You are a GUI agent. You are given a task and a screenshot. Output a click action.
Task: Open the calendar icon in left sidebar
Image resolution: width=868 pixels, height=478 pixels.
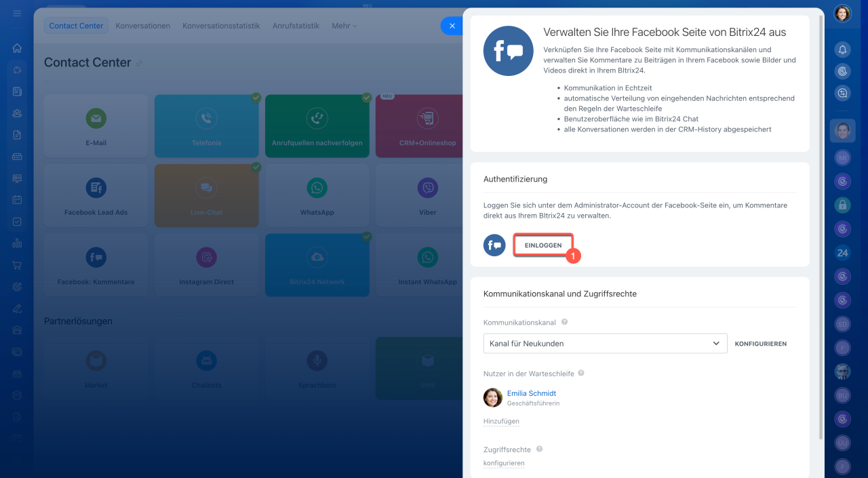[17, 200]
